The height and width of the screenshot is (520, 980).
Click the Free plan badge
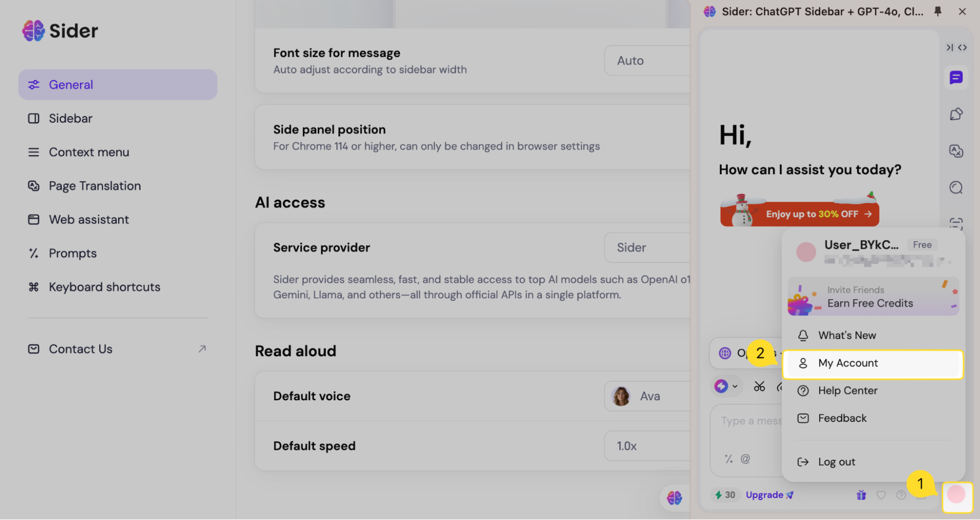[x=922, y=245]
